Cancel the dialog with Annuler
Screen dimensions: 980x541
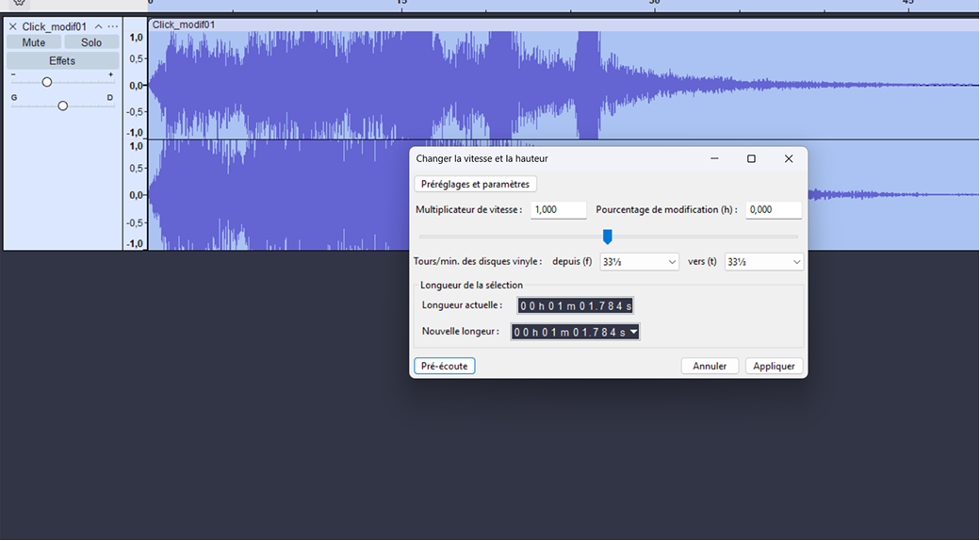click(710, 366)
